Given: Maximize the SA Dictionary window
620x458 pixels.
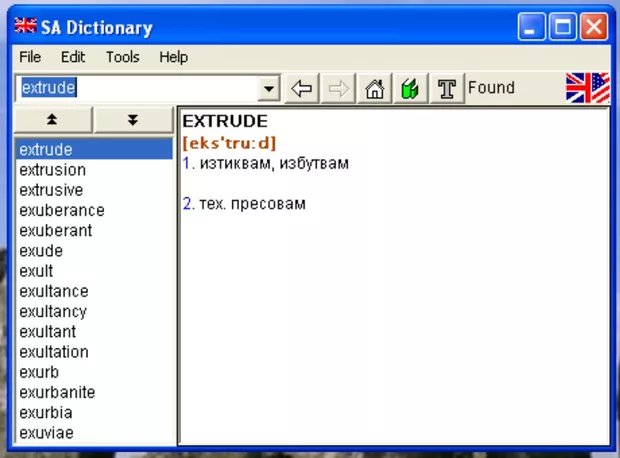Looking at the screenshot, I should pyautogui.click(x=563, y=27).
